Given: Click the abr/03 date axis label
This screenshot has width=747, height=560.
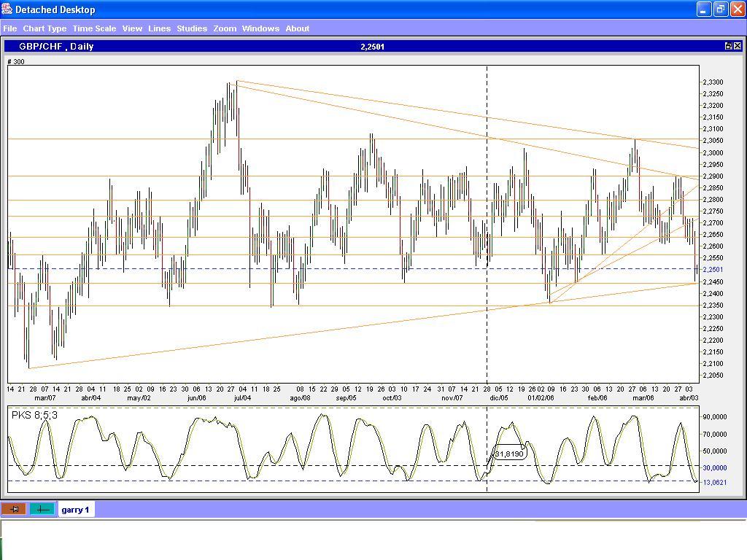Looking at the screenshot, I should click(x=689, y=397).
